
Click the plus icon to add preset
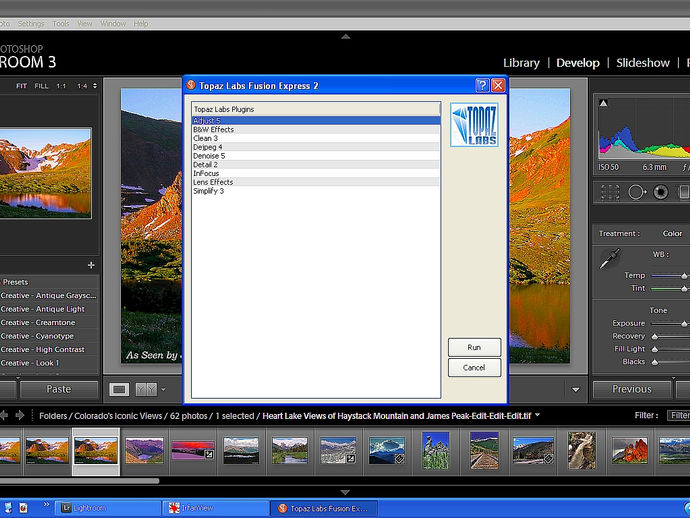coord(91,265)
